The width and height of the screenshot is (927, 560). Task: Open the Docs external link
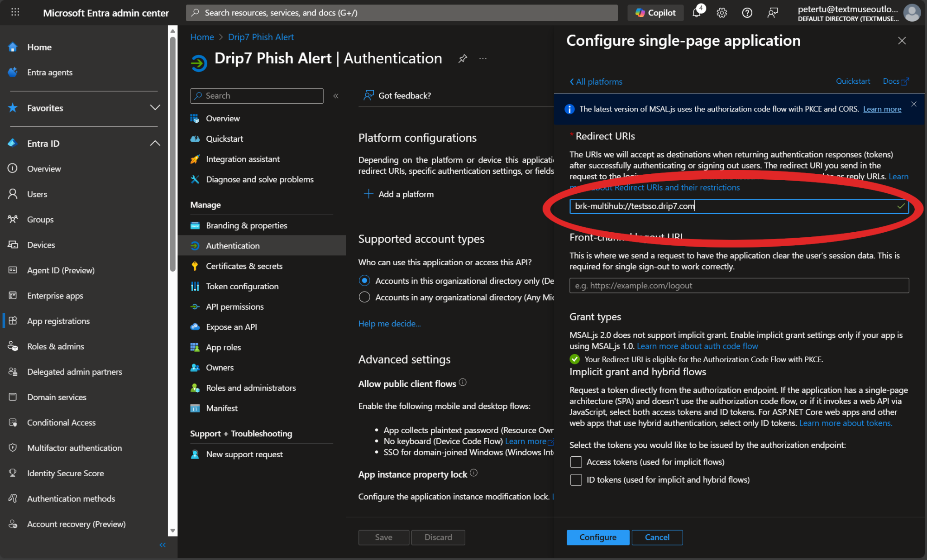pyautogui.click(x=896, y=81)
